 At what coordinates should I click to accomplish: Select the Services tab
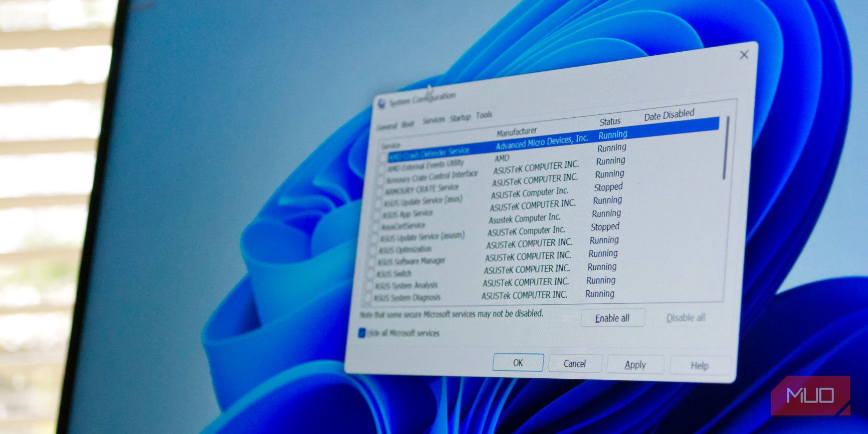pyautogui.click(x=433, y=120)
